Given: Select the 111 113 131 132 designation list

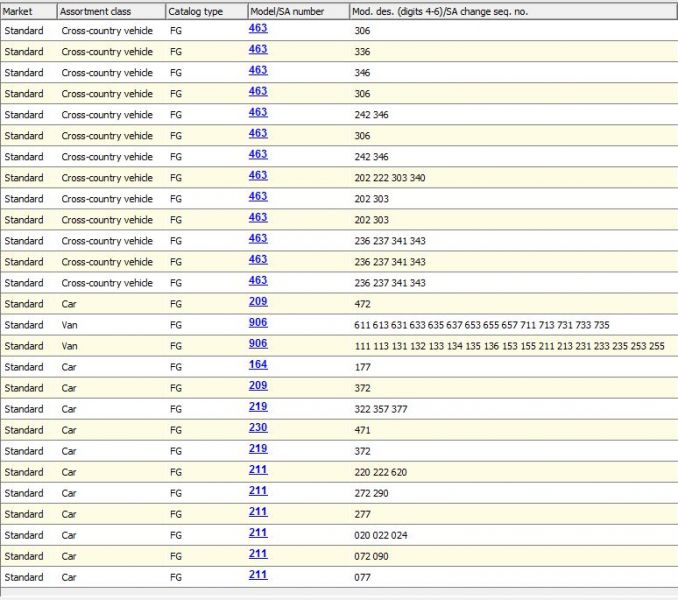Looking at the screenshot, I should (509, 346).
